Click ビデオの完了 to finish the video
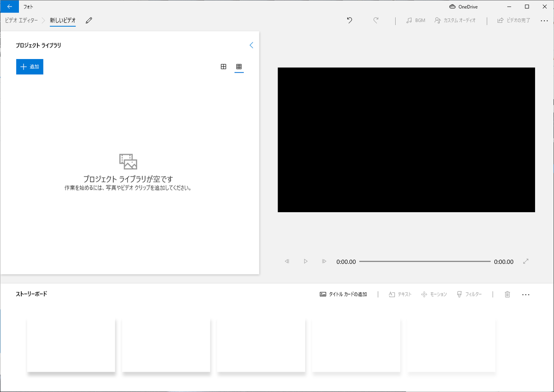Image resolution: width=554 pixels, height=392 pixels. (x=513, y=20)
